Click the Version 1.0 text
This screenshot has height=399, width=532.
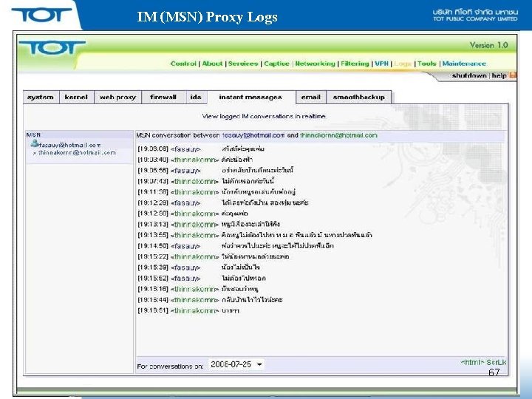488,45
